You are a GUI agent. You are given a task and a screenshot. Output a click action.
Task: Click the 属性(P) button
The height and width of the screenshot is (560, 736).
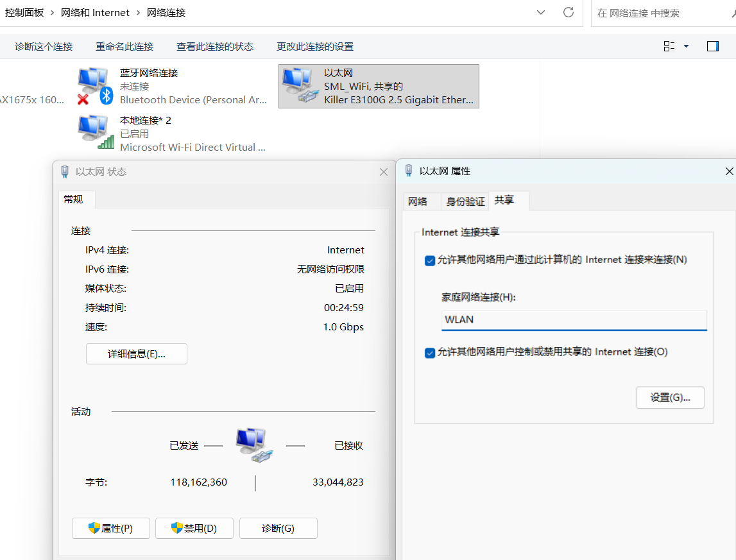tap(111, 528)
